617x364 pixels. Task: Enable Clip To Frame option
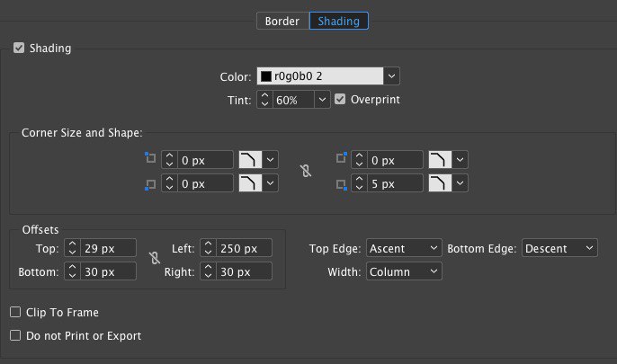pyautogui.click(x=15, y=312)
